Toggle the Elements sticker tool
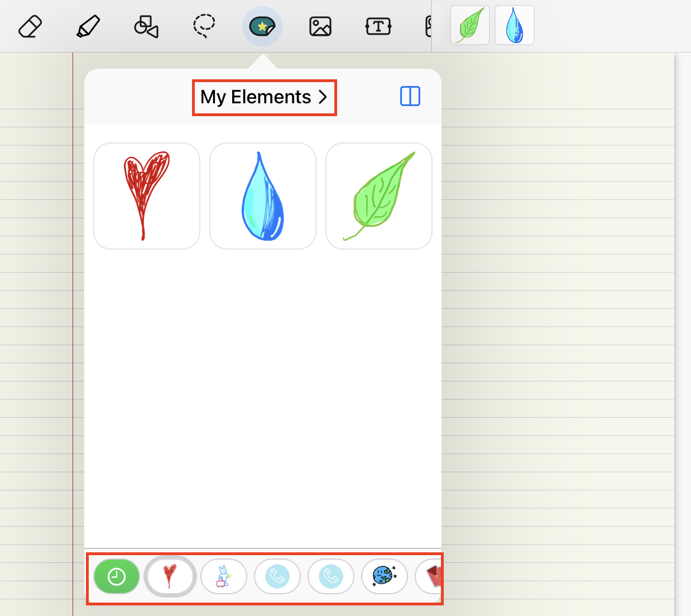691x616 pixels. click(x=262, y=26)
